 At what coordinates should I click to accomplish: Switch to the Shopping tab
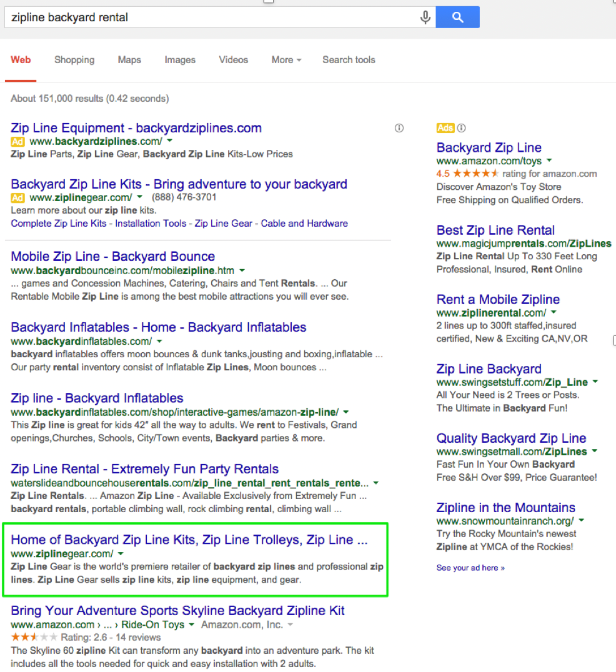pyautogui.click(x=74, y=59)
